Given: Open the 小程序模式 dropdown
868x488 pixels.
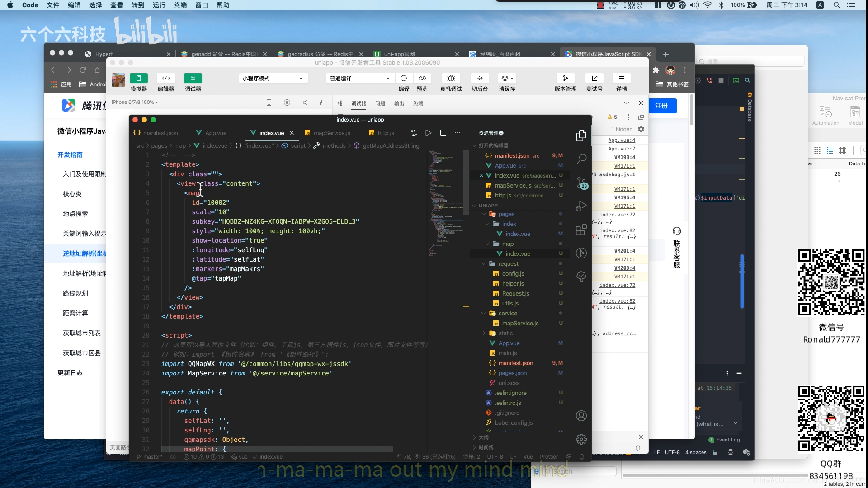Looking at the screenshot, I should pos(273,78).
